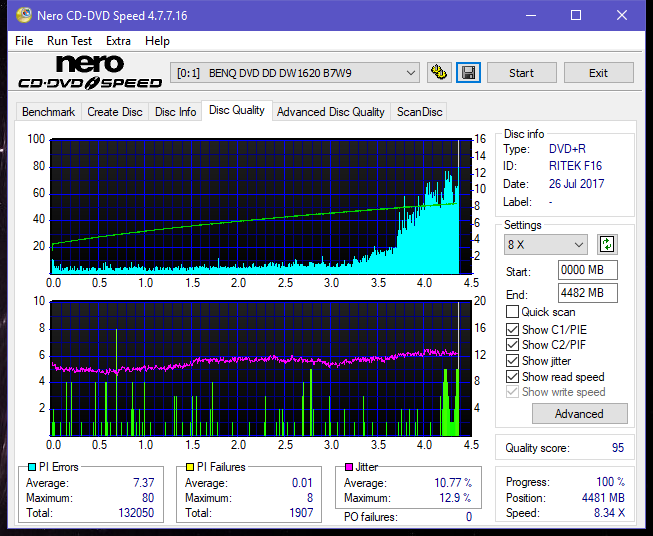Open the BENQ DVD drive selection dropdown
This screenshot has width=653, height=536.
pyautogui.click(x=295, y=73)
